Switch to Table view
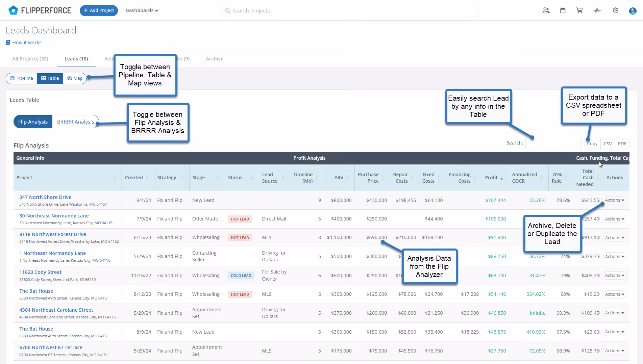Image resolution: width=643 pixels, height=364 pixels. tap(50, 78)
